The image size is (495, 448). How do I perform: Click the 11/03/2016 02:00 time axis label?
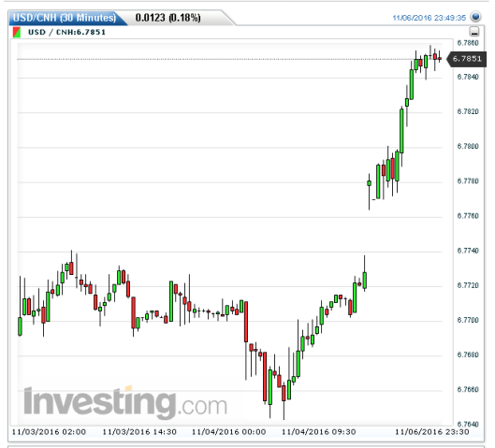point(49,431)
